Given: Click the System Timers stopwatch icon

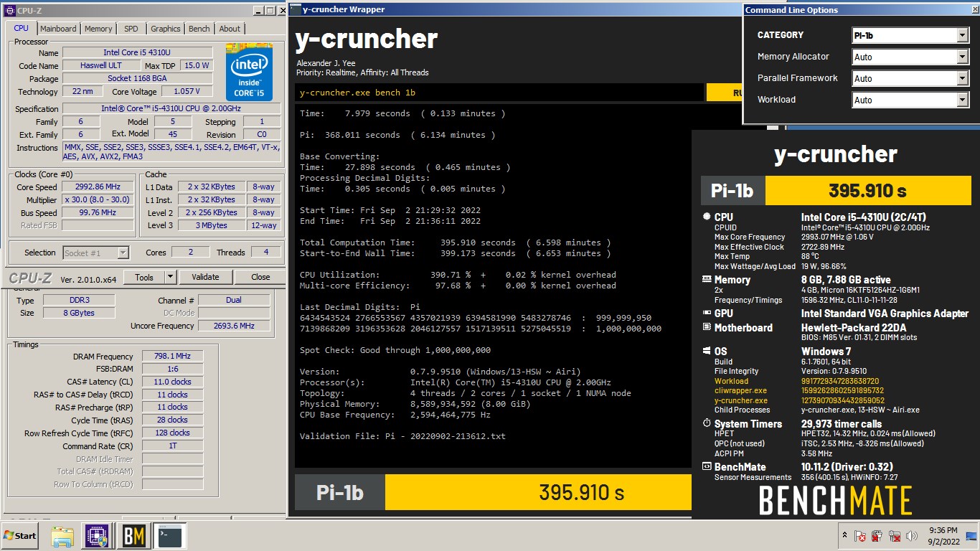Looking at the screenshot, I should tap(706, 424).
